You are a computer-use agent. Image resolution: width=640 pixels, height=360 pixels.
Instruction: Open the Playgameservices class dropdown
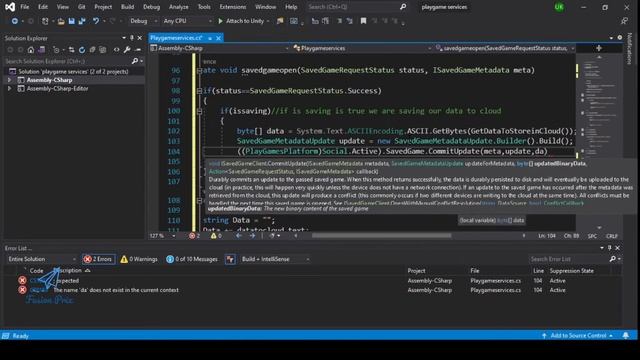[362, 48]
